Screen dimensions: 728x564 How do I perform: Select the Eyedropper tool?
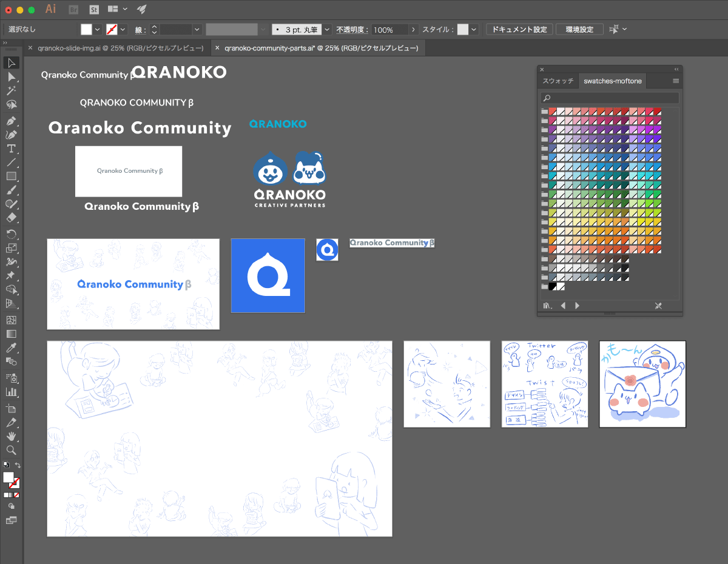pyautogui.click(x=11, y=347)
